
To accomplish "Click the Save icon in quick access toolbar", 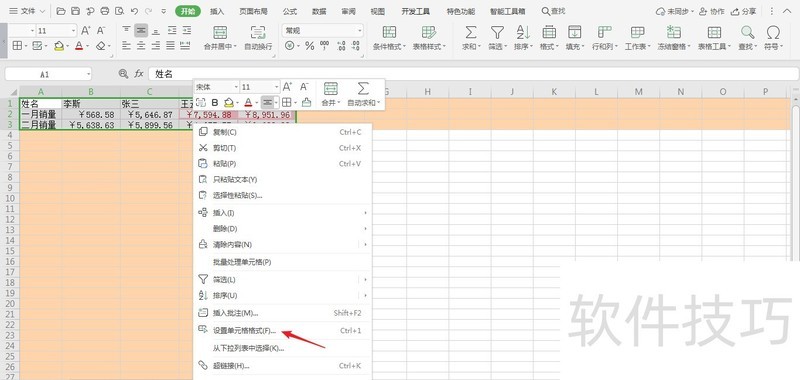I will pos(76,11).
